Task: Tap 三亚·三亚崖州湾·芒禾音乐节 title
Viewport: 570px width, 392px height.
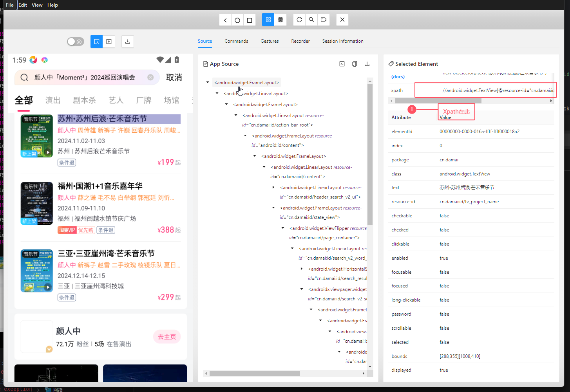Action: coord(106,253)
